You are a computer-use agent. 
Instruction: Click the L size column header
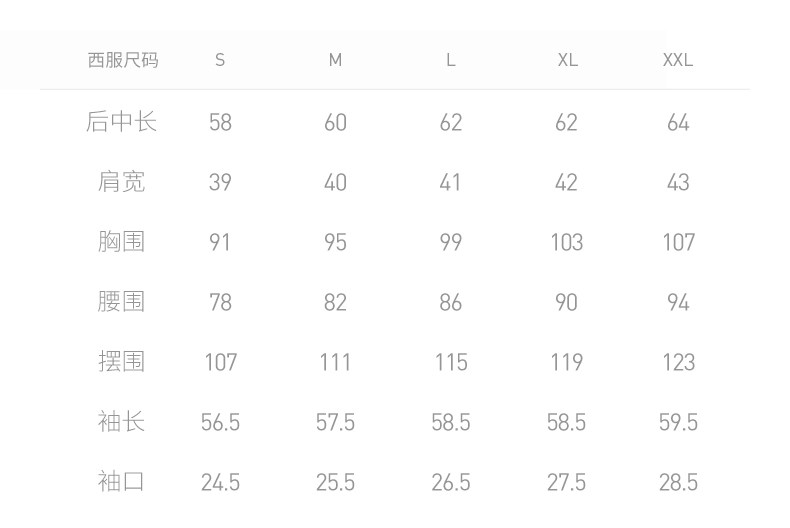coord(451,60)
